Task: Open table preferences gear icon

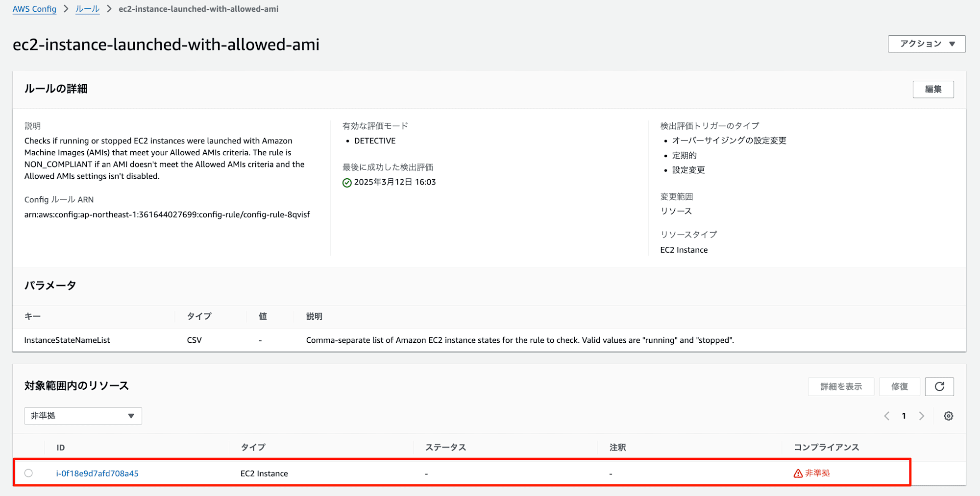Action: pyautogui.click(x=949, y=416)
